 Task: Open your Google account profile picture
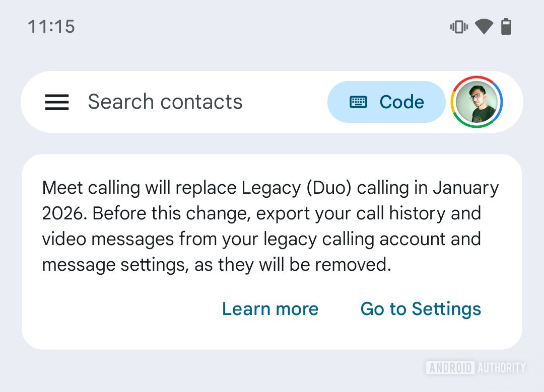point(476,102)
